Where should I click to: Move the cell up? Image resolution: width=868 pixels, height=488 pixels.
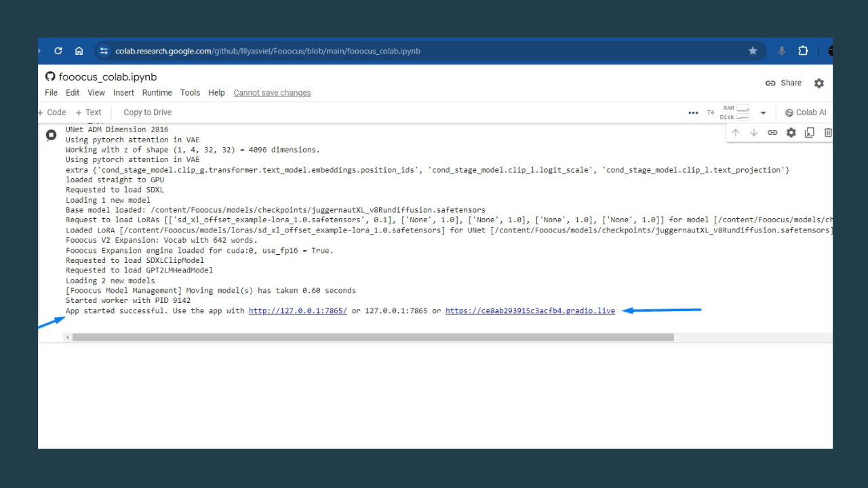tap(736, 133)
